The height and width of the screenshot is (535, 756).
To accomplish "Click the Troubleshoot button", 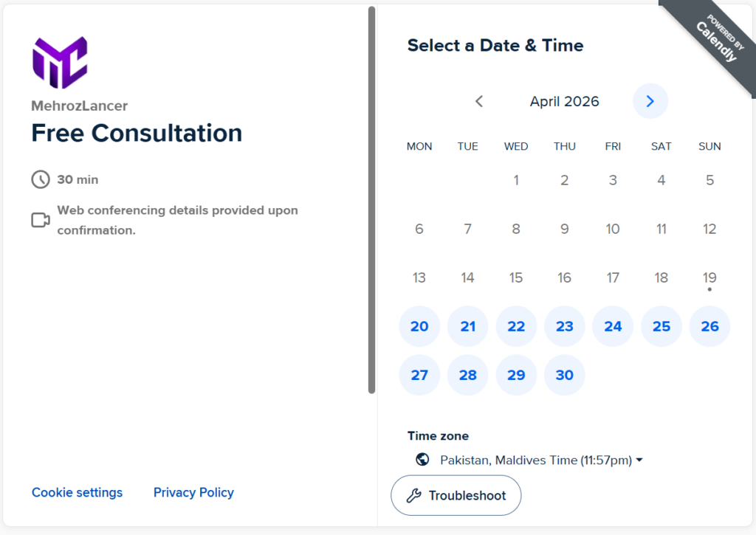I will click(456, 495).
